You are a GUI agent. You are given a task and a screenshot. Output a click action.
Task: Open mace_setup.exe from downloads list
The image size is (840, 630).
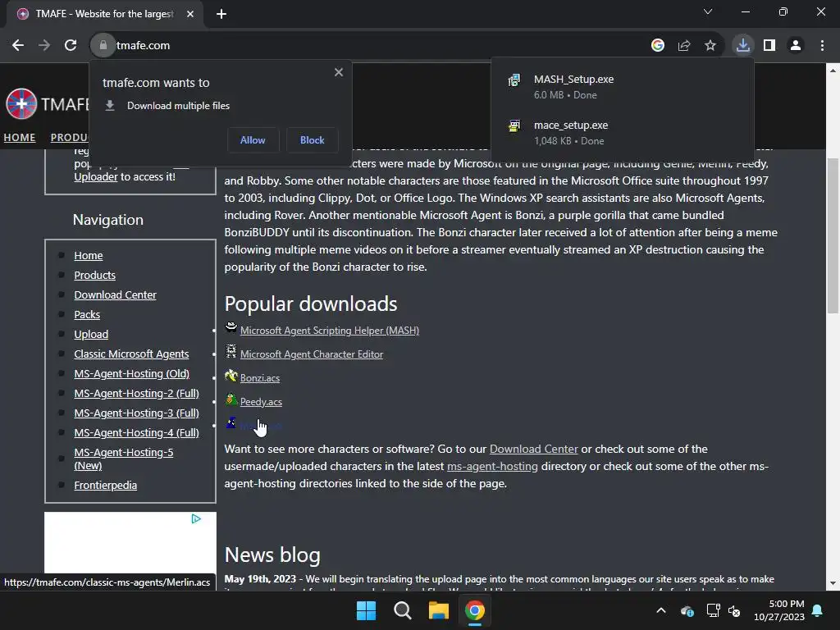(x=622, y=132)
